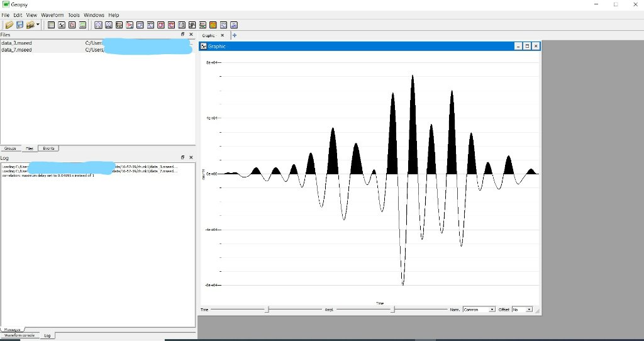Switch to the Groups tab
The width and height of the screenshot is (644, 341).
[x=11, y=148]
